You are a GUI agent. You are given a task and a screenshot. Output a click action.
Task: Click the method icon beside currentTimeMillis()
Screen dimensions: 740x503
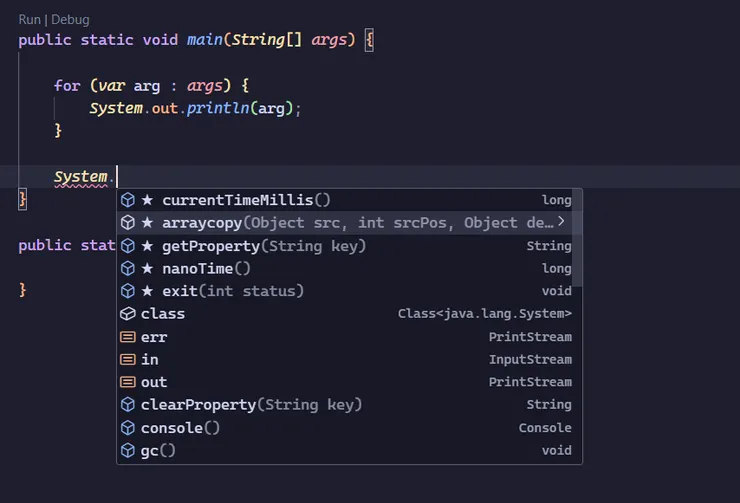pyautogui.click(x=128, y=200)
